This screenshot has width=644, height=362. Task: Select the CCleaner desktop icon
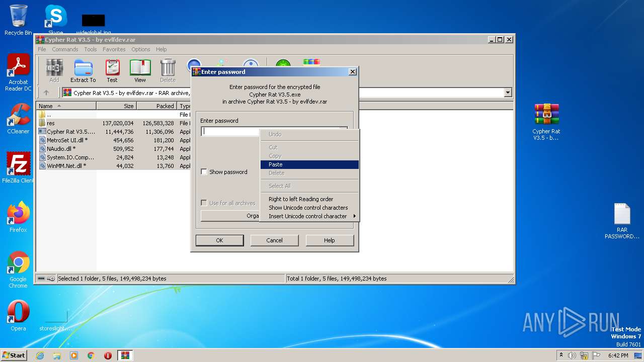tap(18, 119)
